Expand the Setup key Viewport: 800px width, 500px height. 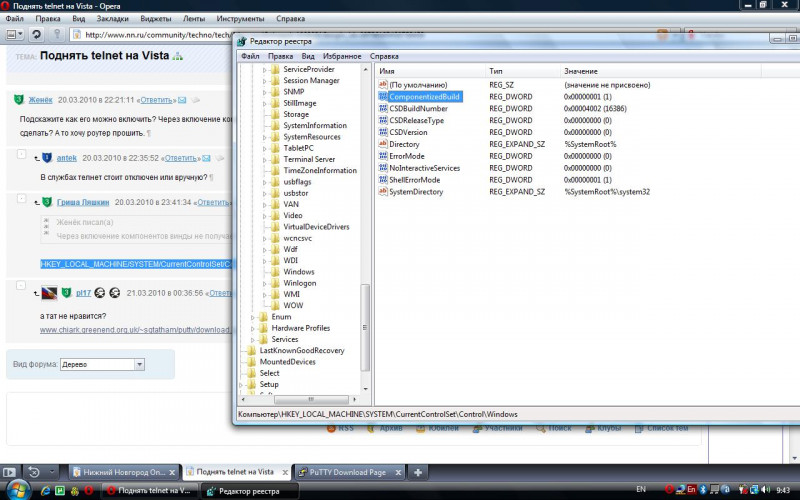(241, 384)
